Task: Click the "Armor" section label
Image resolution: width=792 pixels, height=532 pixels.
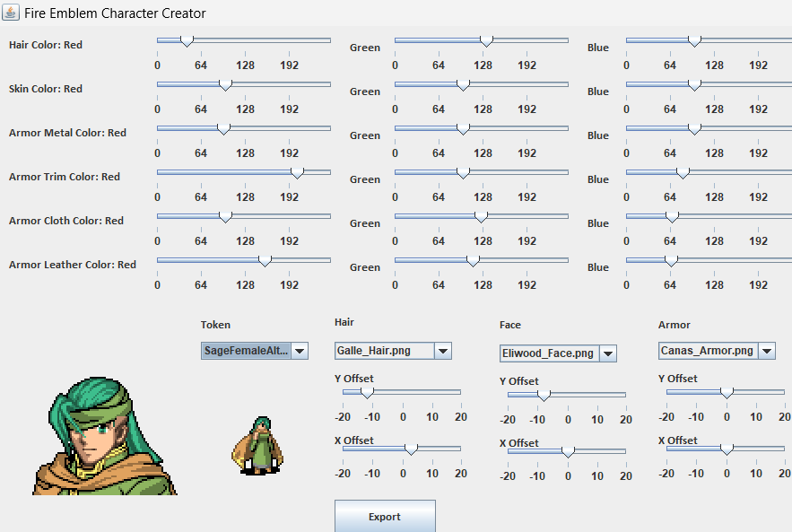Action: [x=675, y=325]
